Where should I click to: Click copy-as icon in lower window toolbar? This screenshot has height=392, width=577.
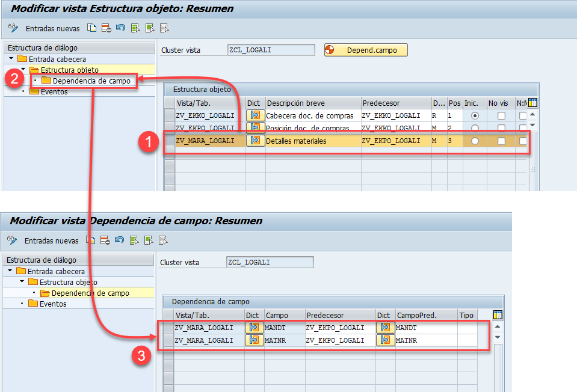click(x=90, y=240)
